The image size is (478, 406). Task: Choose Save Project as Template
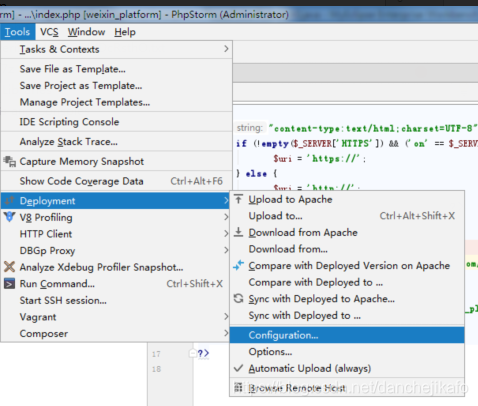click(x=116, y=86)
